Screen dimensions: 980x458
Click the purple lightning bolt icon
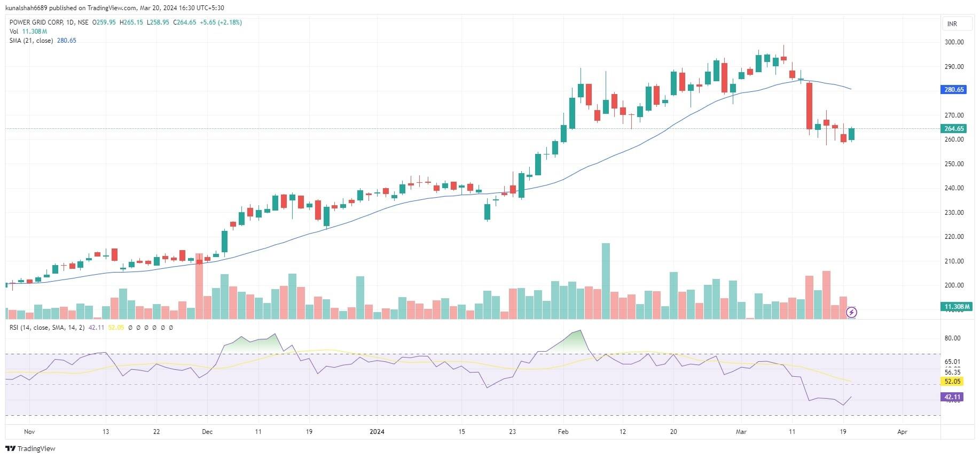[851, 312]
